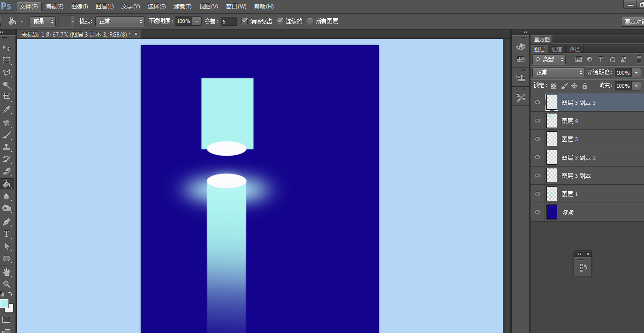
Task: Select the Rectangular Marquee tool
Action: tap(7, 61)
